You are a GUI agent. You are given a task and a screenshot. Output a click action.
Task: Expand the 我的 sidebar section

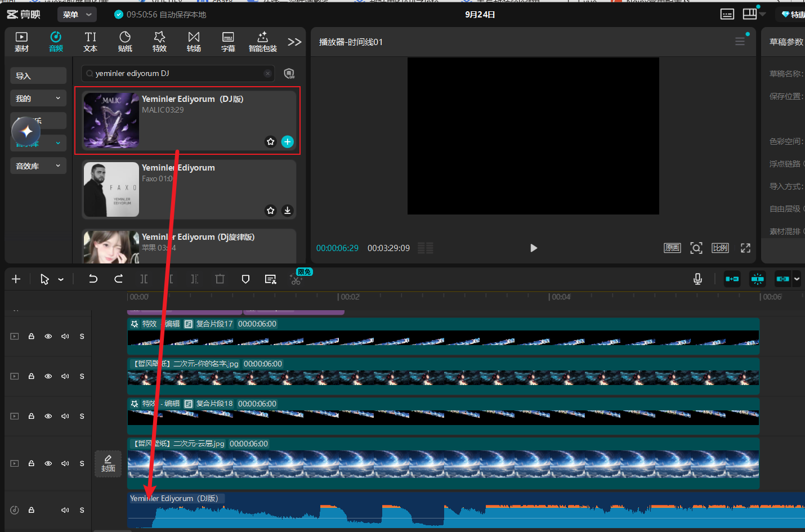click(38, 99)
